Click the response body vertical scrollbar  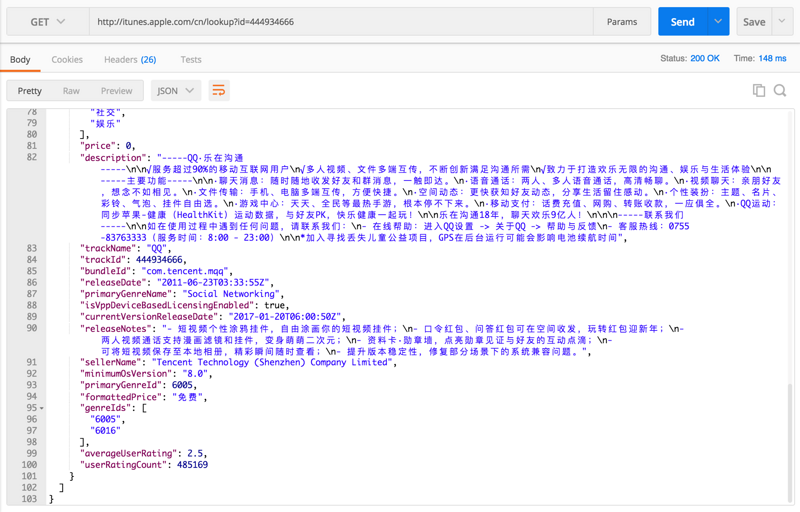[x=791, y=442]
